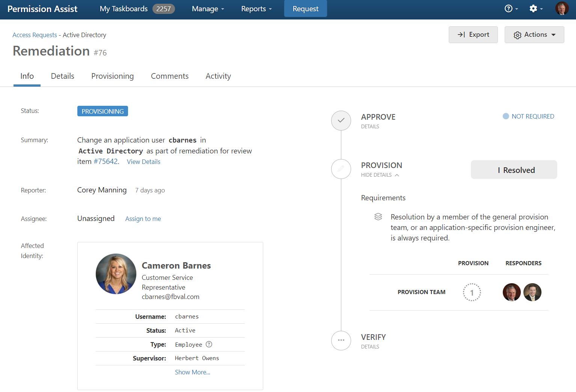Open the Actions dropdown
The width and height of the screenshot is (576, 392).
534,35
